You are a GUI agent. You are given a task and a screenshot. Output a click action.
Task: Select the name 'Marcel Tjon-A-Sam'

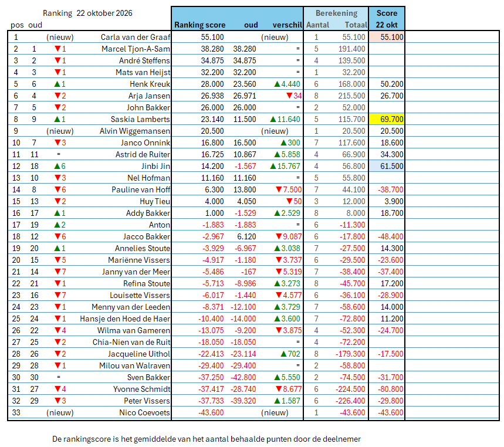(x=136, y=49)
